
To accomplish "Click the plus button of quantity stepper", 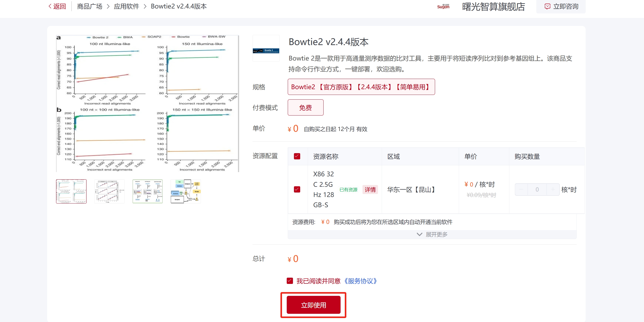I will coord(553,190).
